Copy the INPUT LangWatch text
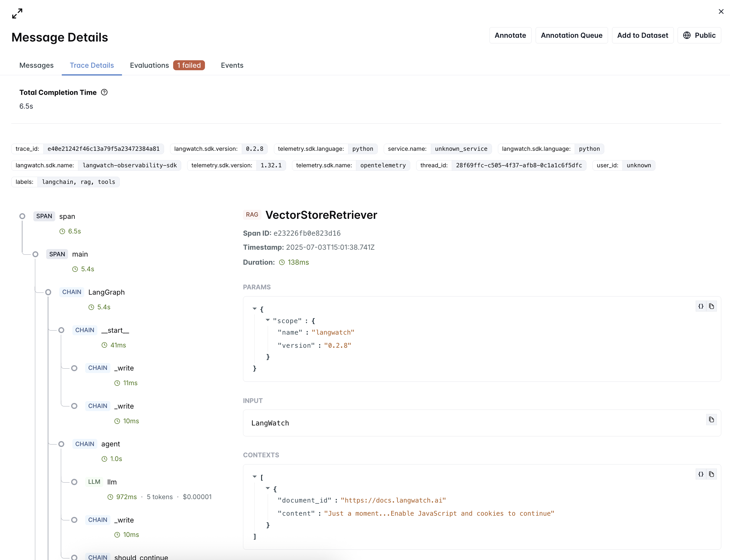This screenshot has height=560, width=730. coord(711,420)
